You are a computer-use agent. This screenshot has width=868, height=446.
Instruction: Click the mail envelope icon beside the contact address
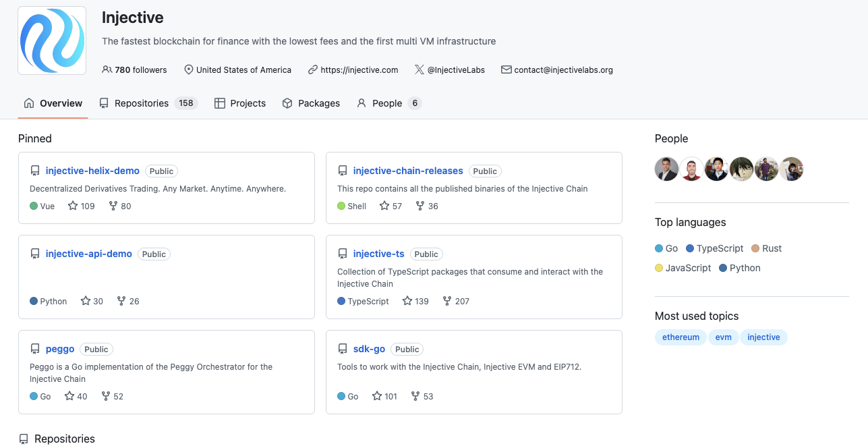pos(507,69)
